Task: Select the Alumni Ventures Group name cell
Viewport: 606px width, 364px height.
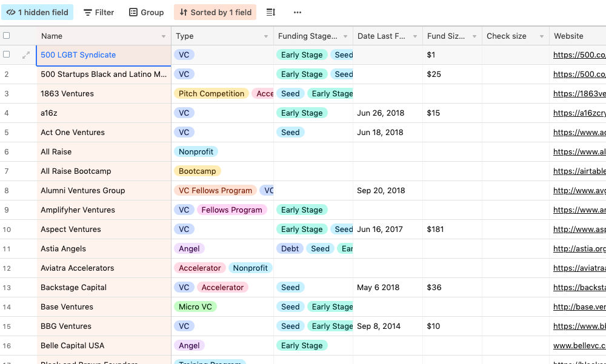Action: (104, 191)
